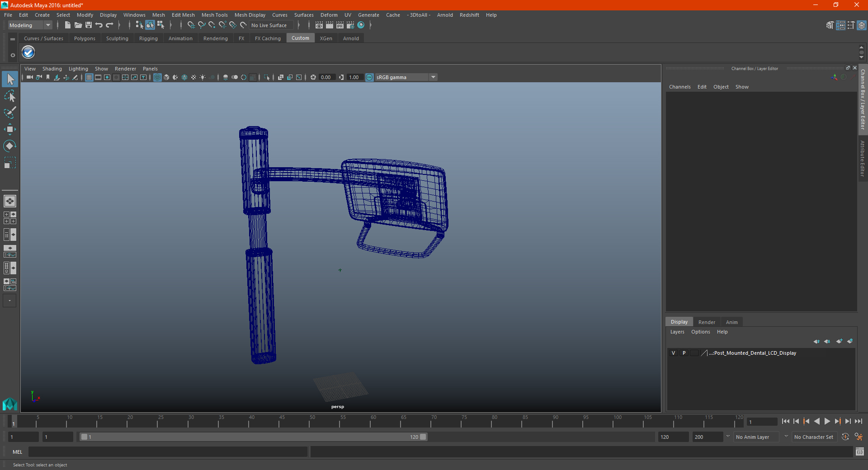Toggle wireframe display in viewport
Screen dimensions: 868x470
pyautogui.click(x=157, y=77)
